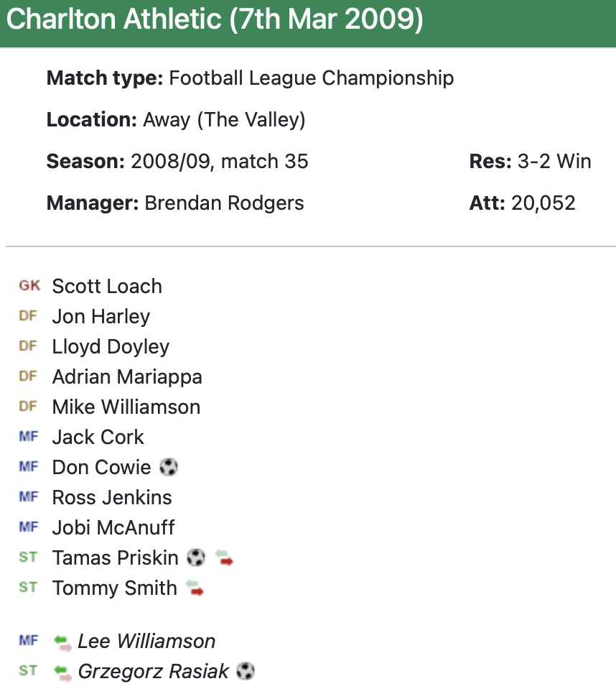Click manager name Brendan Rodgers

(x=224, y=203)
